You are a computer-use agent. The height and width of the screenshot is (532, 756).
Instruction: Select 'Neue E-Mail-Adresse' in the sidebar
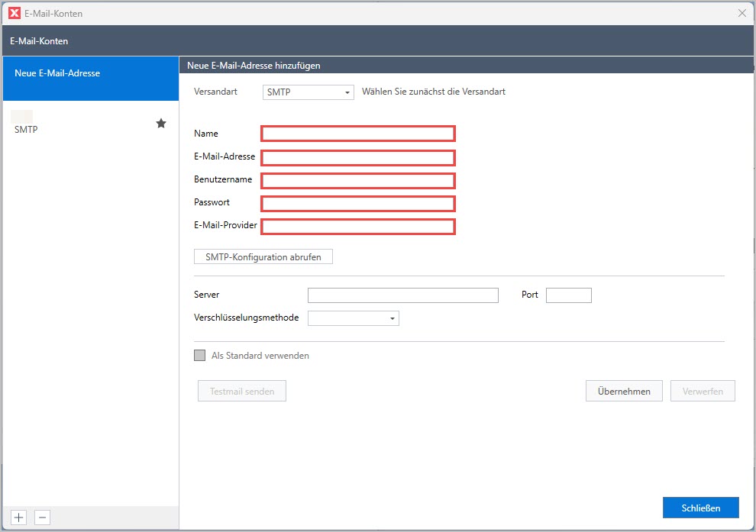click(x=90, y=74)
